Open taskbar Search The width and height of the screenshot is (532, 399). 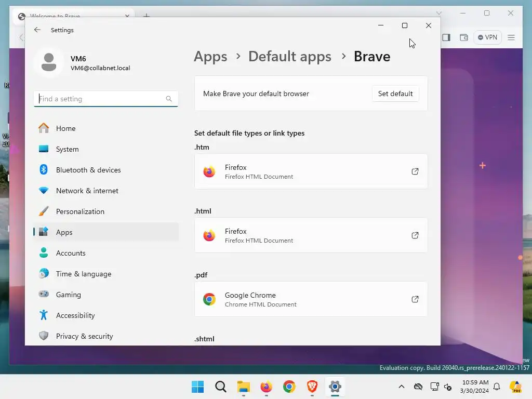220,387
